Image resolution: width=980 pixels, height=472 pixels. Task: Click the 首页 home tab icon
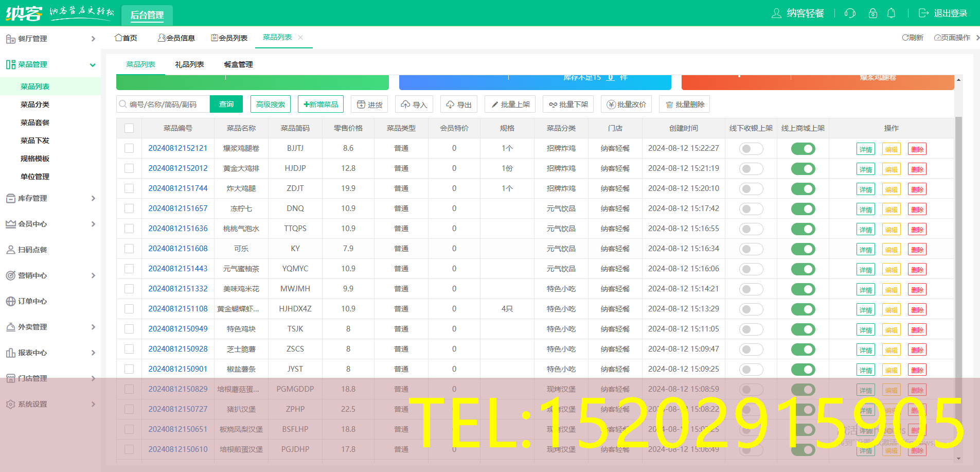118,38
